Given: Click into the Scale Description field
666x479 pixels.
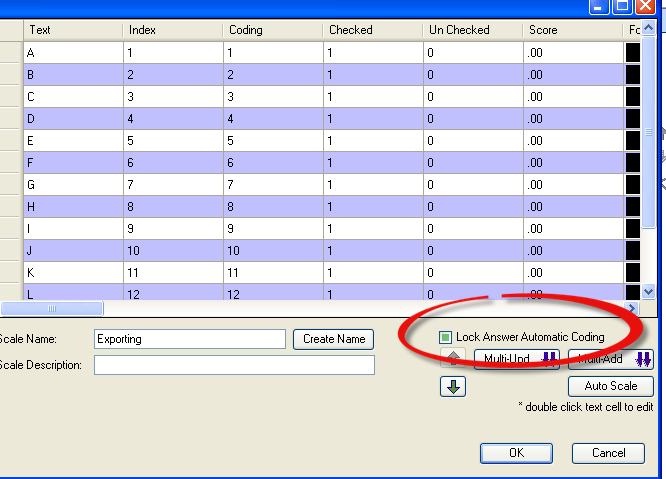Looking at the screenshot, I should click(234, 365).
